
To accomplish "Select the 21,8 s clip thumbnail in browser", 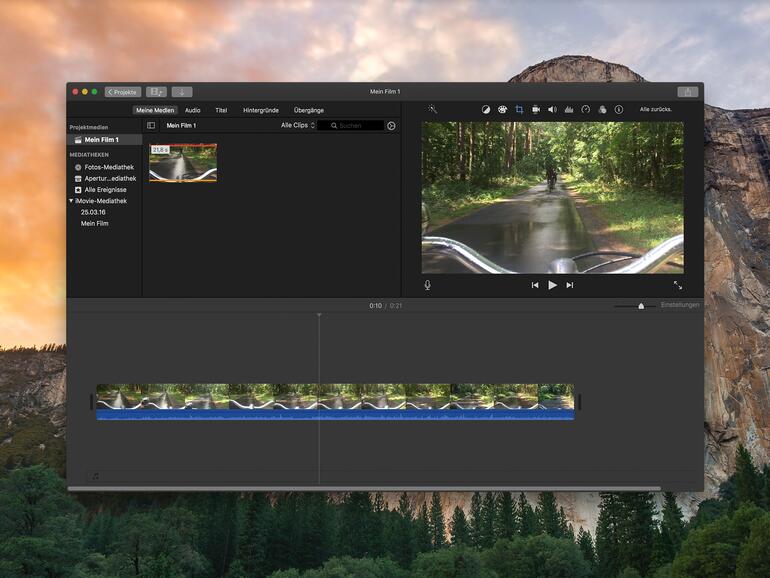I will 183,163.
